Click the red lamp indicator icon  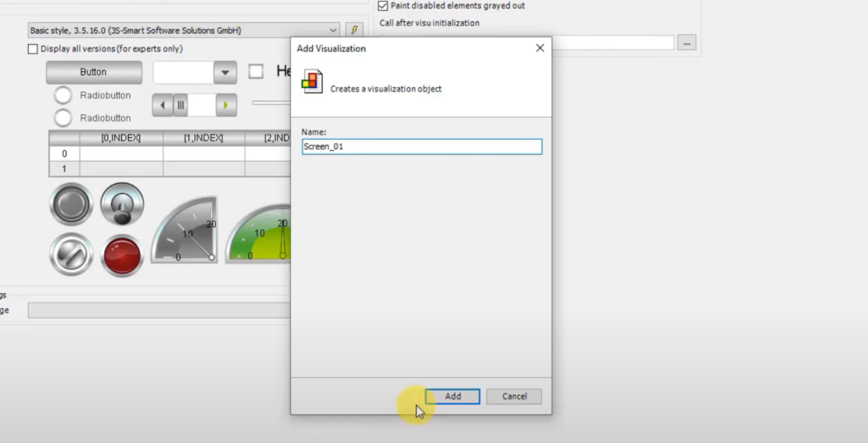122,255
